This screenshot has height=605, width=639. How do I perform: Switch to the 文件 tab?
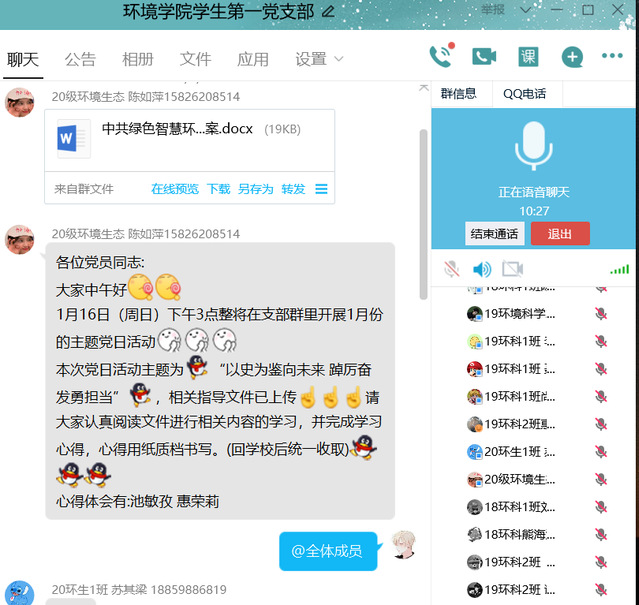point(195,59)
